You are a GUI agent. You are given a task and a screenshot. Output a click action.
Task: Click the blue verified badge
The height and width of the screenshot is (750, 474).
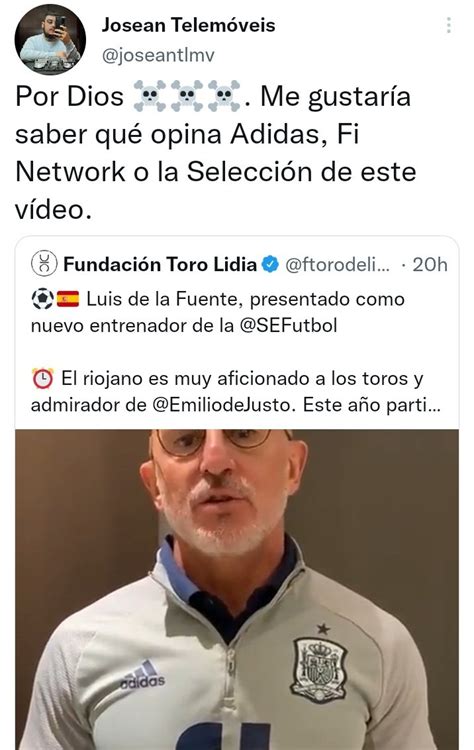click(x=270, y=264)
